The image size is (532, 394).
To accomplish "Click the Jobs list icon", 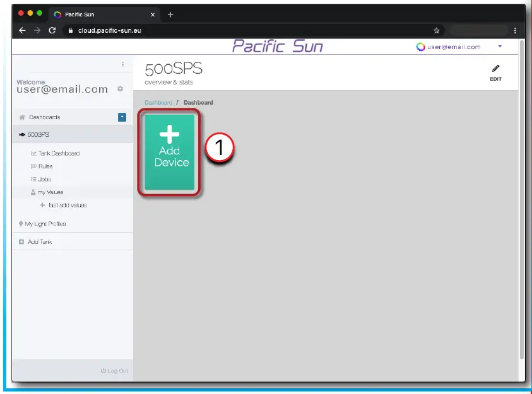I will click(x=33, y=179).
